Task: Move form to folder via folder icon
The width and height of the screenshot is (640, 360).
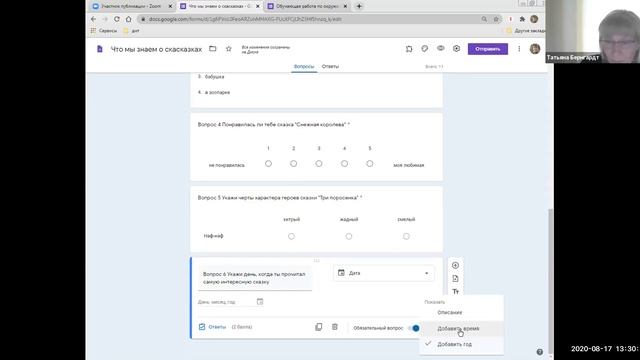Action: coord(213,49)
